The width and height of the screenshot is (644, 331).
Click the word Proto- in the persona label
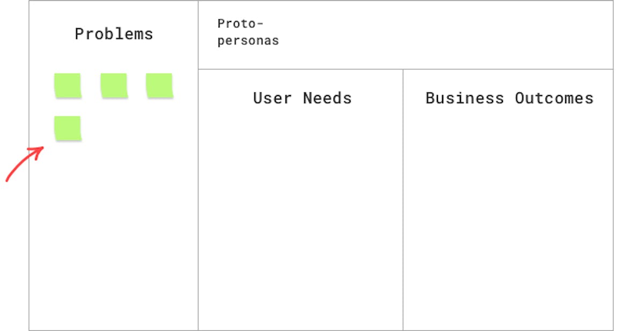tap(240, 24)
